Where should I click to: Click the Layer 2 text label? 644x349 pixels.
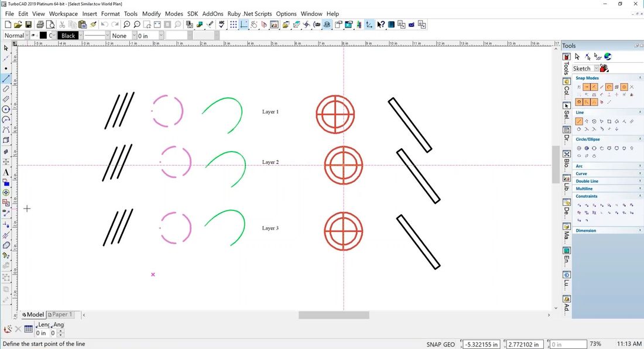tap(270, 162)
